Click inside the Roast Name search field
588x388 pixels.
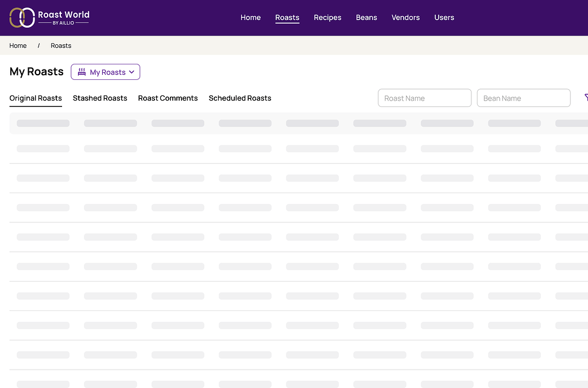coord(424,98)
